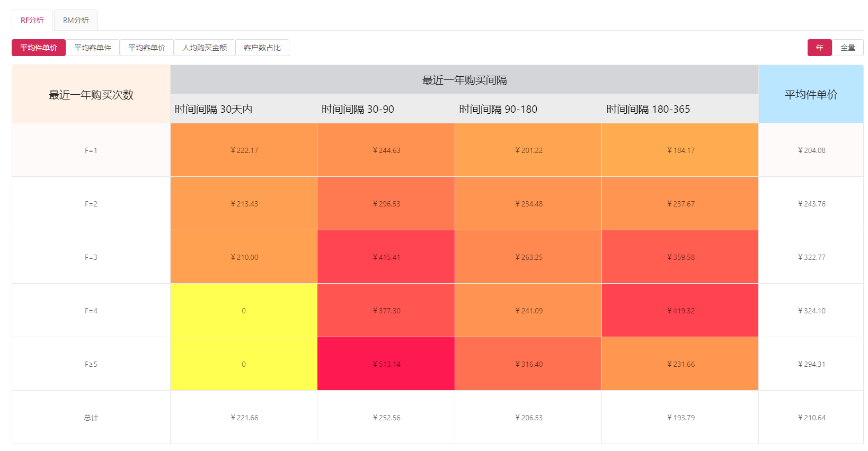The image size is (868, 451).
Task: Click the yellow 0 cell in F=4 row
Action: (x=244, y=311)
